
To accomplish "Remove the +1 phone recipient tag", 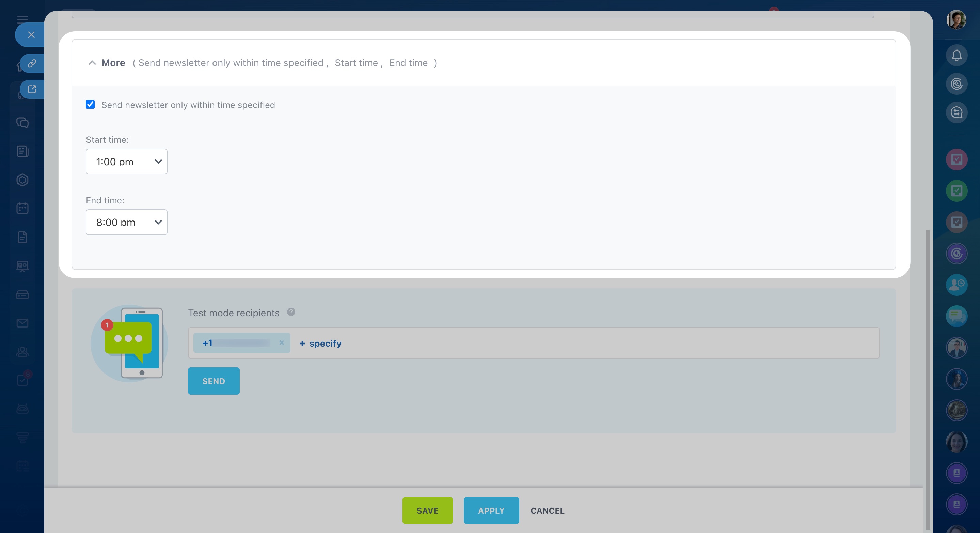I will (x=282, y=342).
